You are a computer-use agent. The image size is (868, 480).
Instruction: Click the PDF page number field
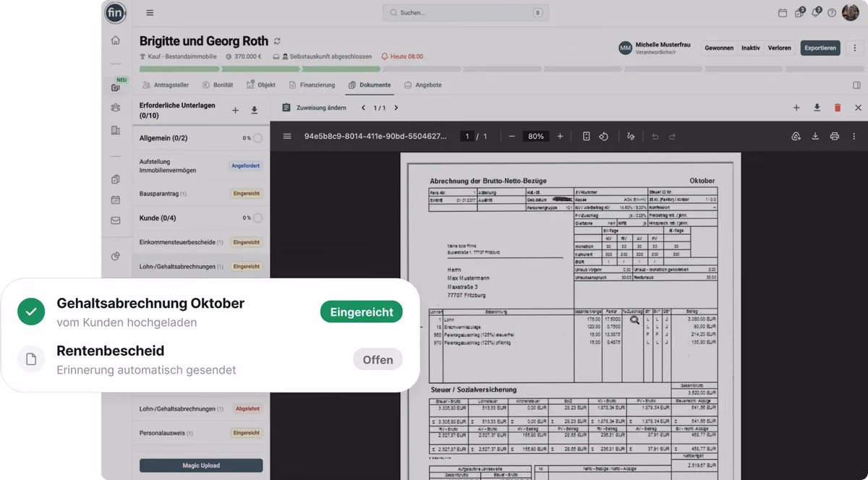pyautogui.click(x=468, y=136)
